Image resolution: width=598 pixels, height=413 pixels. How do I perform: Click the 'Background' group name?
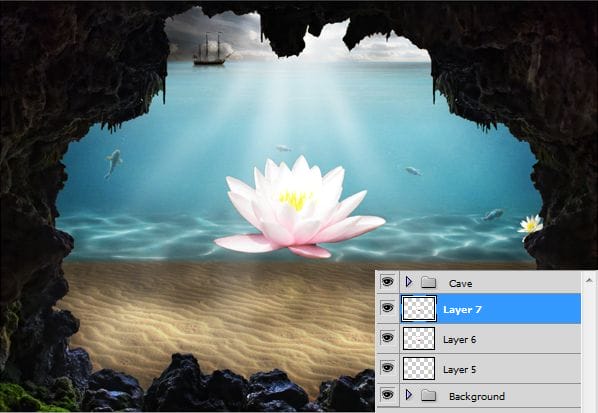coord(477,397)
